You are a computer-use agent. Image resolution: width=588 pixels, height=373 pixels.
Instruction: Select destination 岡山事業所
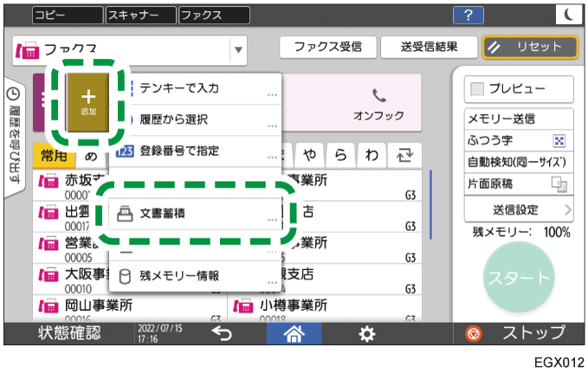[130, 310]
